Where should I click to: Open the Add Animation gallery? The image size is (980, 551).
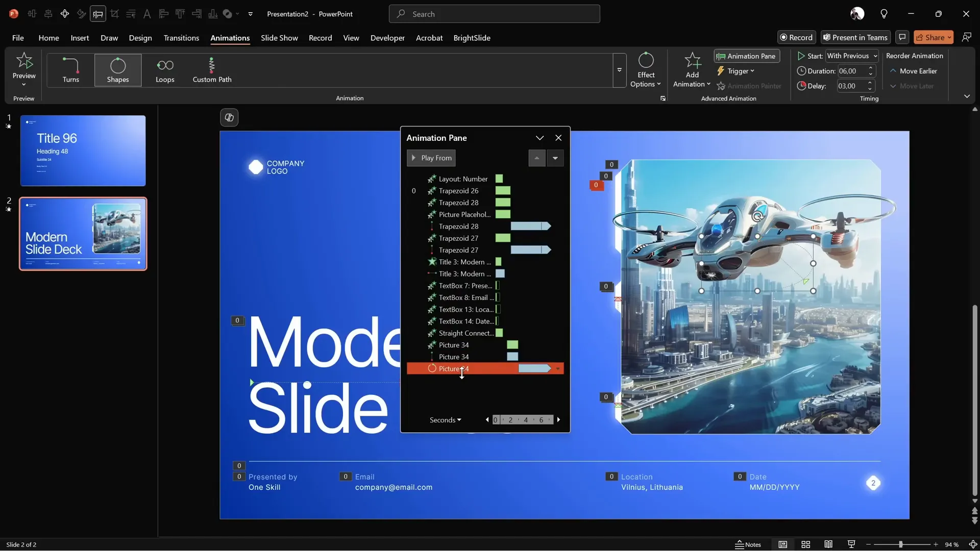pos(691,70)
